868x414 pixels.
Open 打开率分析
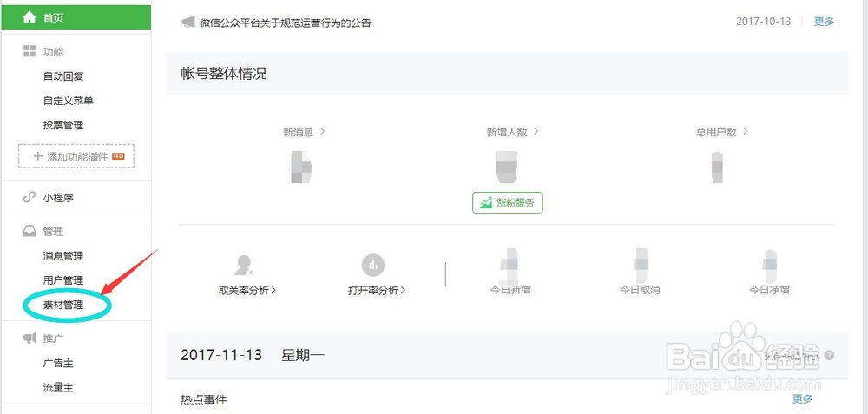point(377,290)
